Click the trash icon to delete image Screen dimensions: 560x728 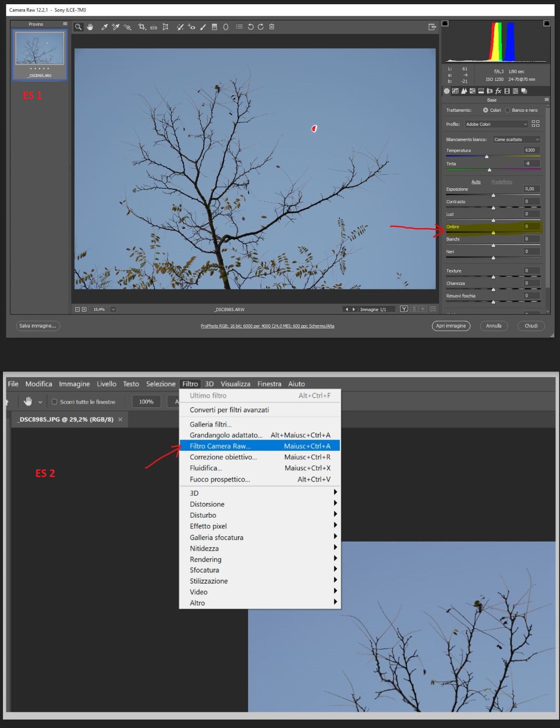click(272, 27)
